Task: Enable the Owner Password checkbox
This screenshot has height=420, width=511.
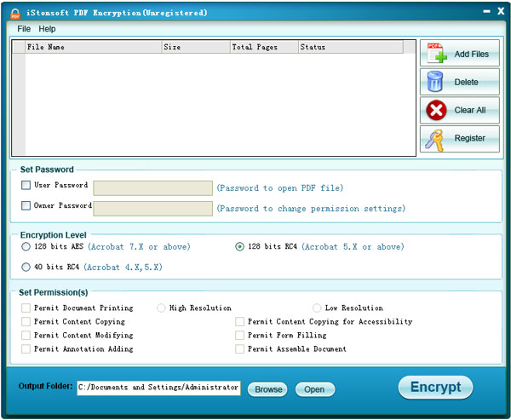Action: tap(26, 205)
